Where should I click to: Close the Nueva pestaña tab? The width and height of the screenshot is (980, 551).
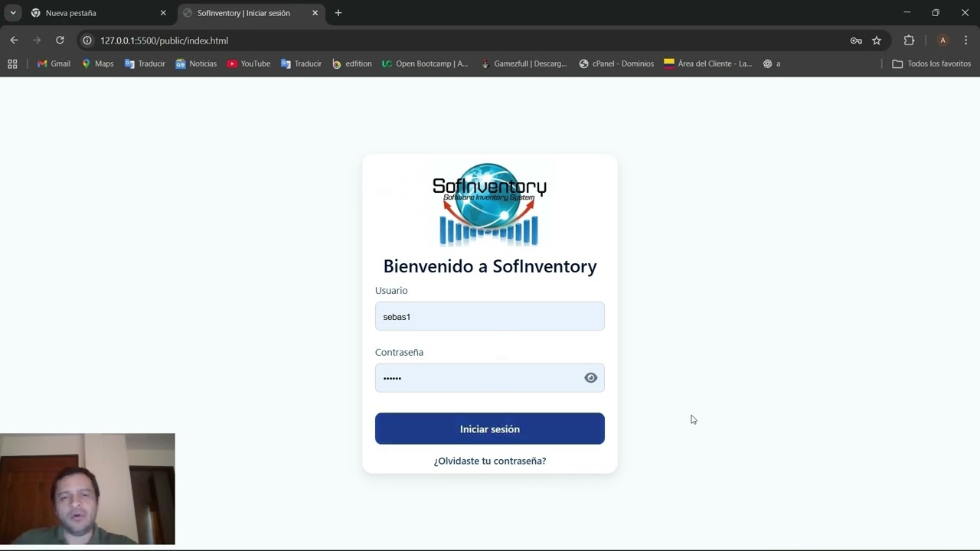point(163,13)
